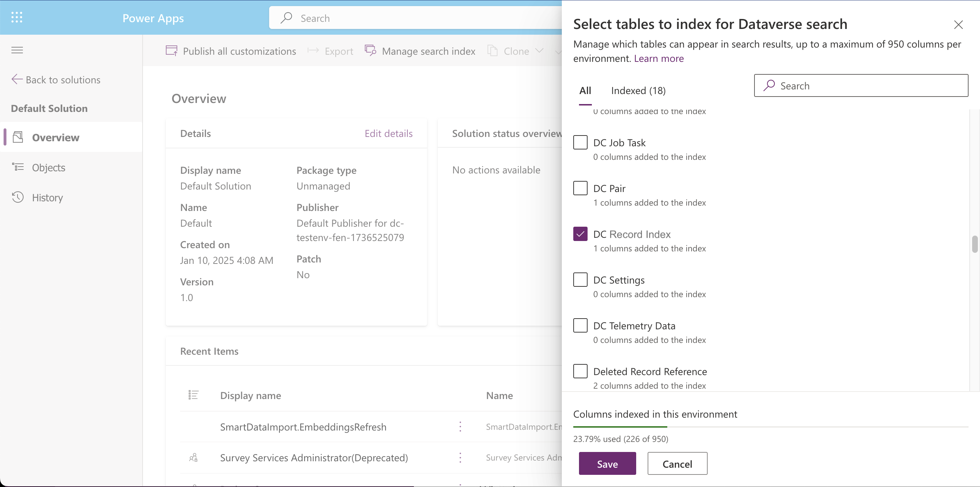Click the DC Record Index label
The image size is (980, 487).
(x=632, y=234)
